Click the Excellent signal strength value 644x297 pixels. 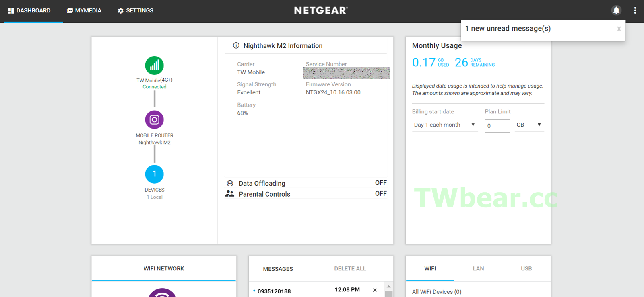249,92
